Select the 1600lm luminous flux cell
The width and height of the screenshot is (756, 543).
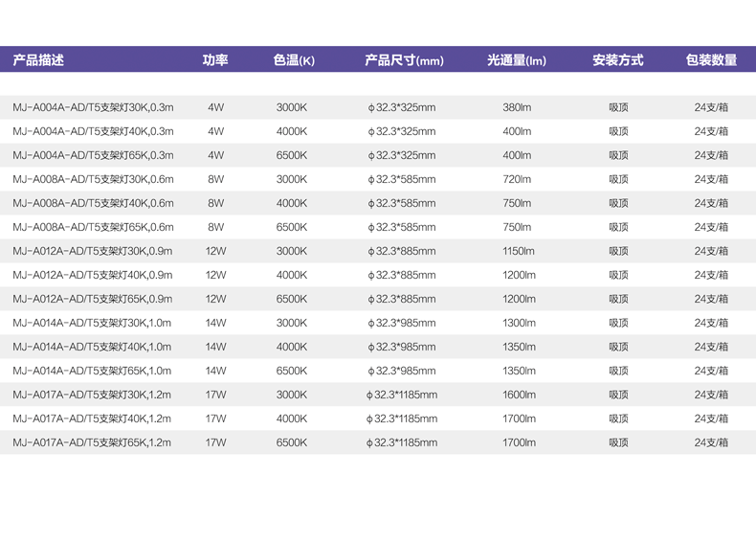(519, 395)
